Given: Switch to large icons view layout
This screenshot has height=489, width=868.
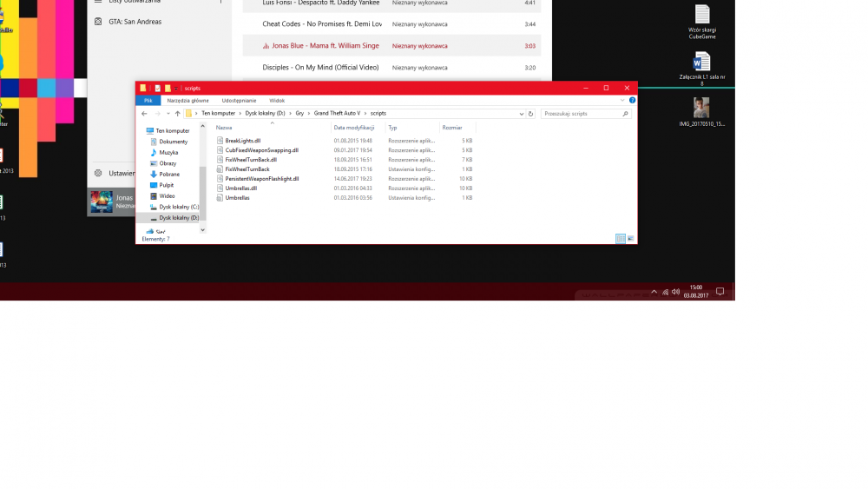Looking at the screenshot, I should pyautogui.click(x=630, y=239).
